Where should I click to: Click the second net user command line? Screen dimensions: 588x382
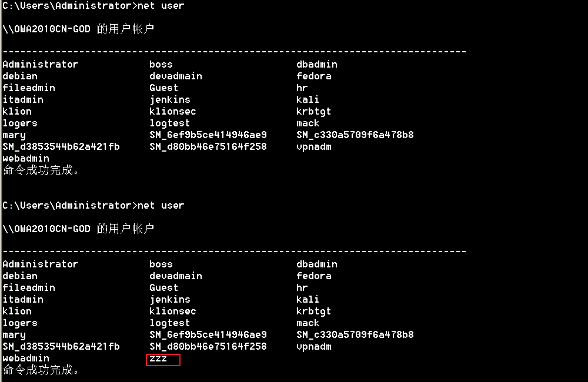coord(93,206)
